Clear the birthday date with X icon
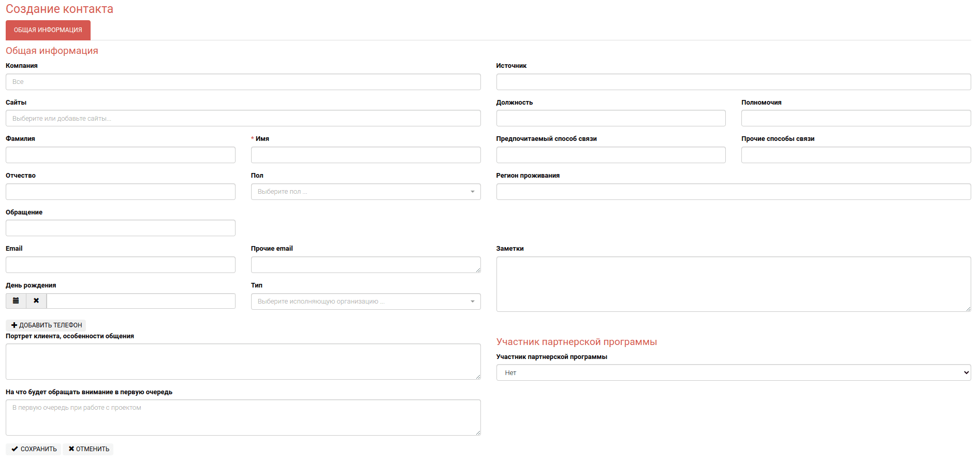Screen dimensions: 980x460 [x=36, y=301]
